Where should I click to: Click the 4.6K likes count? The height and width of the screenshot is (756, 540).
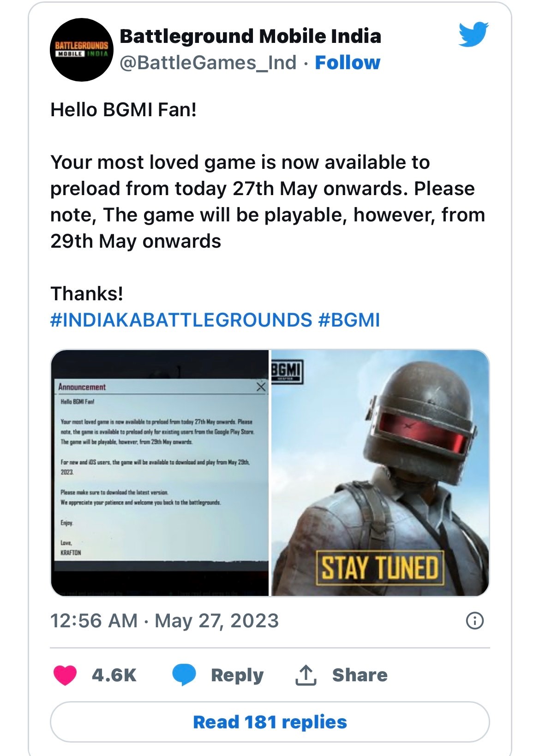point(114,675)
